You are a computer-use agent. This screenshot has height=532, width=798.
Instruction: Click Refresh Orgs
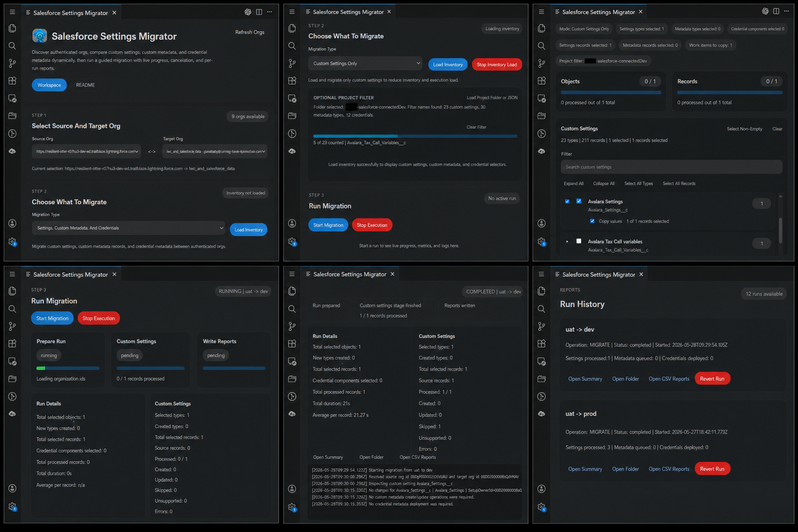coord(250,32)
